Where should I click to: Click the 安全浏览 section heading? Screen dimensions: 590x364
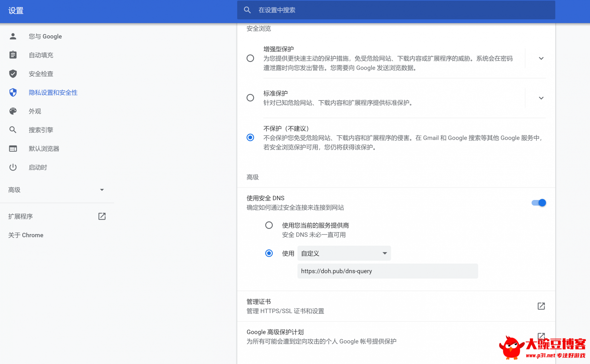(x=259, y=29)
